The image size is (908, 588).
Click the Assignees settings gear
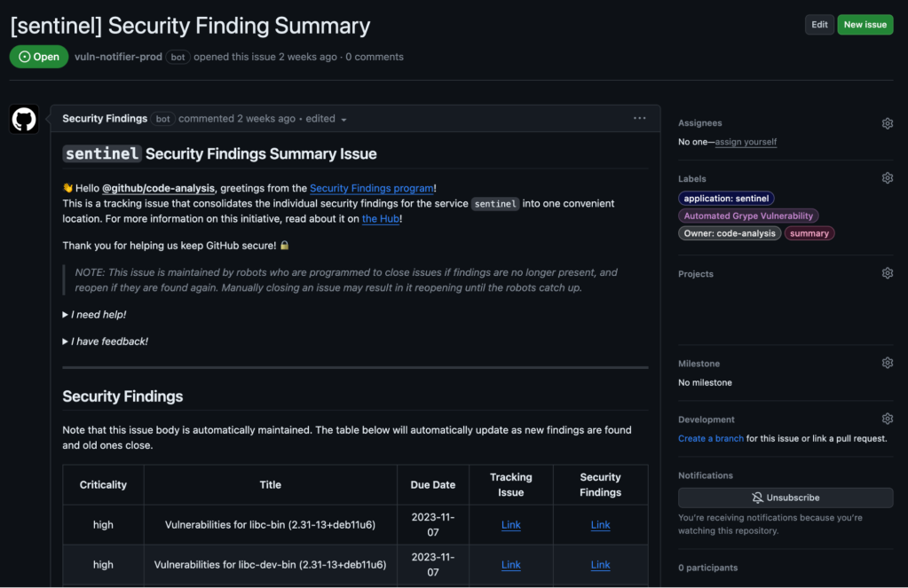887,123
